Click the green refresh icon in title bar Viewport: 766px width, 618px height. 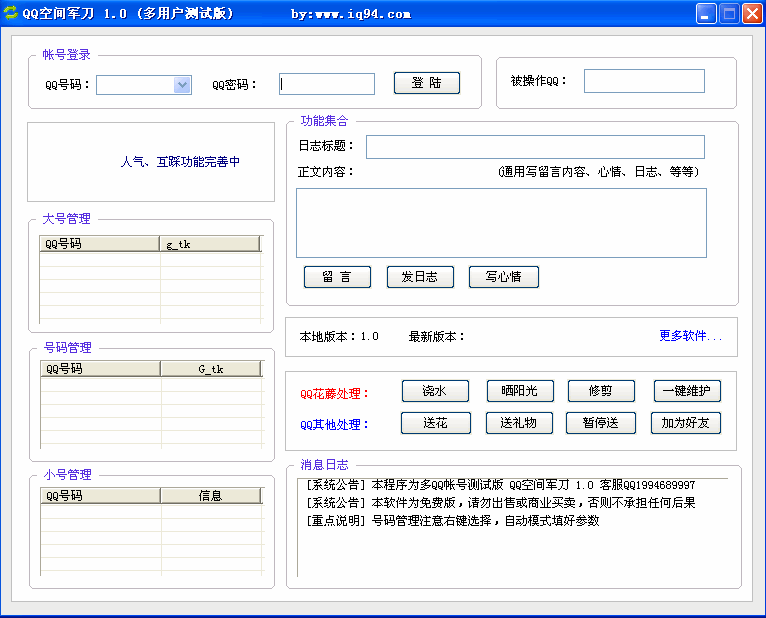(11, 14)
